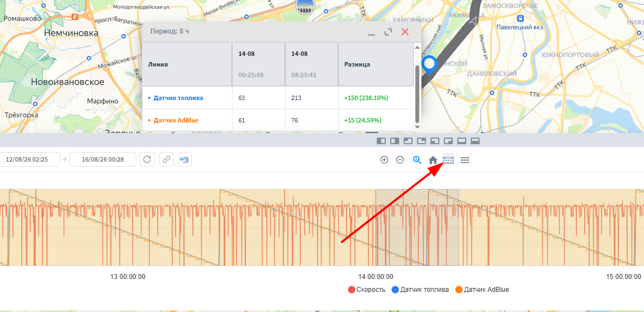
Task: Click the Датчик топлива row label
Action: (x=178, y=98)
